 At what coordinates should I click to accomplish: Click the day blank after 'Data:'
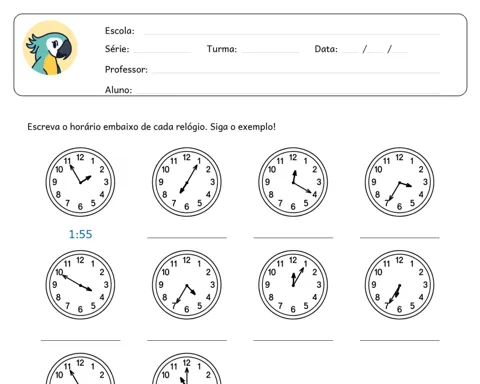pyautogui.click(x=350, y=52)
